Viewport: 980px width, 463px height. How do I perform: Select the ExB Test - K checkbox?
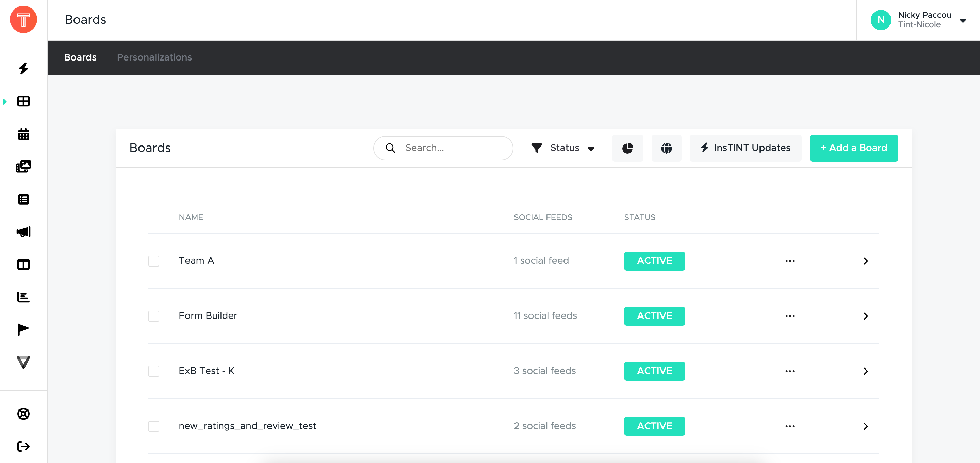pyautogui.click(x=154, y=372)
